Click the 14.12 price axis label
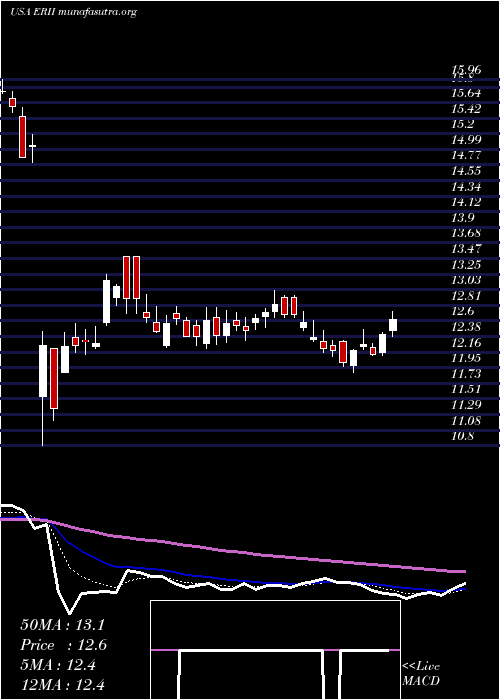The image size is (500, 700). click(x=467, y=202)
